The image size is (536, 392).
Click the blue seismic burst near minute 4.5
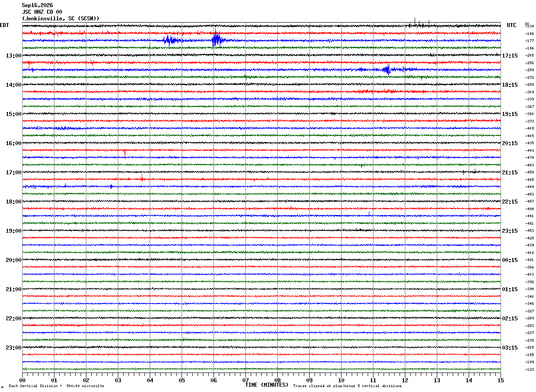pos(170,40)
